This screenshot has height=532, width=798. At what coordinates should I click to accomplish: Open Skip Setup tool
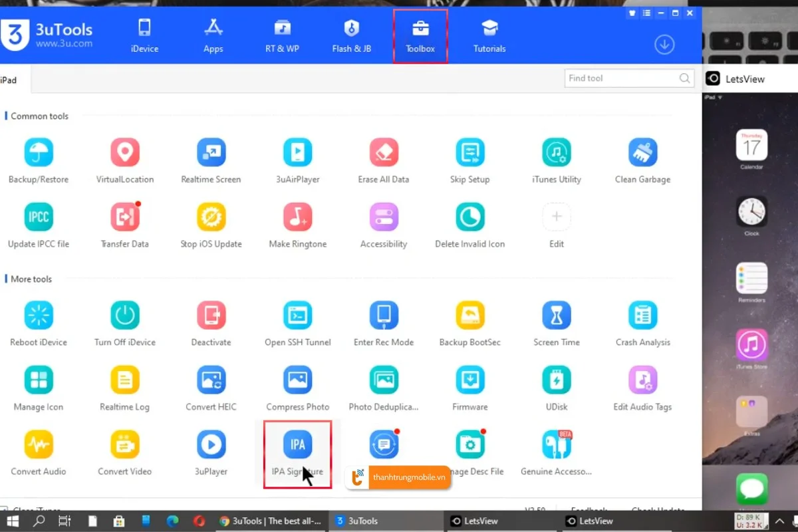click(470, 152)
